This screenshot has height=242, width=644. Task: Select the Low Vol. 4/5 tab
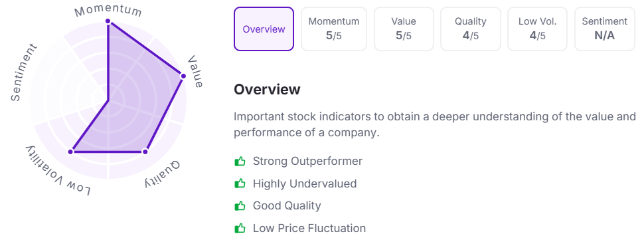(537, 29)
